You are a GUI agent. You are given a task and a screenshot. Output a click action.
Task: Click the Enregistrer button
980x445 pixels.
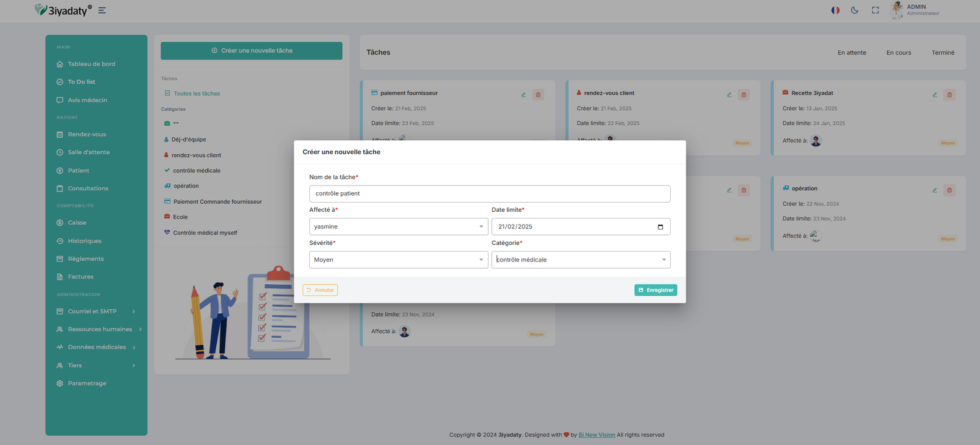click(x=655, y=290)
